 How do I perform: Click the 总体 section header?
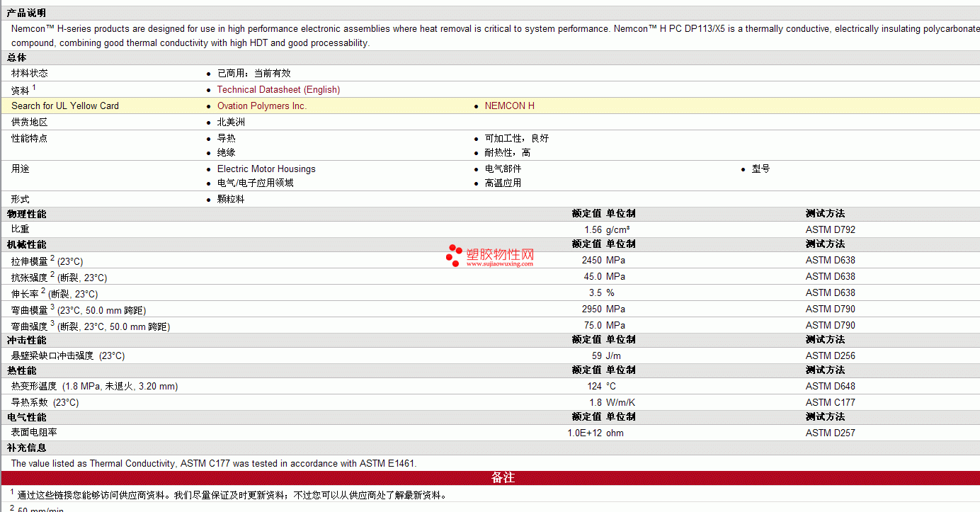click(x=17, y=57)
